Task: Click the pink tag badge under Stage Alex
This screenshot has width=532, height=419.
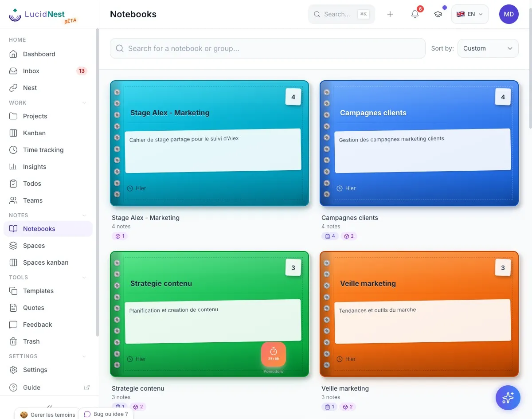Action: coord(120,236)
